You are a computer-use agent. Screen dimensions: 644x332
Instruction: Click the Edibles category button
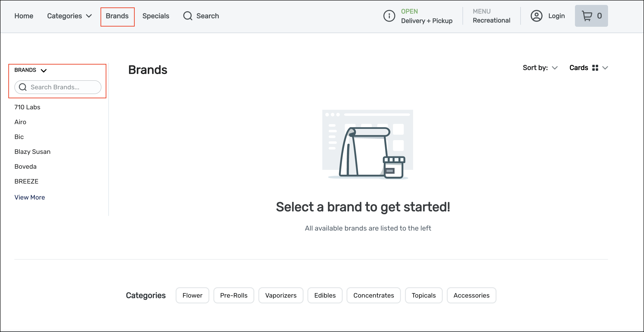point(325,295)
